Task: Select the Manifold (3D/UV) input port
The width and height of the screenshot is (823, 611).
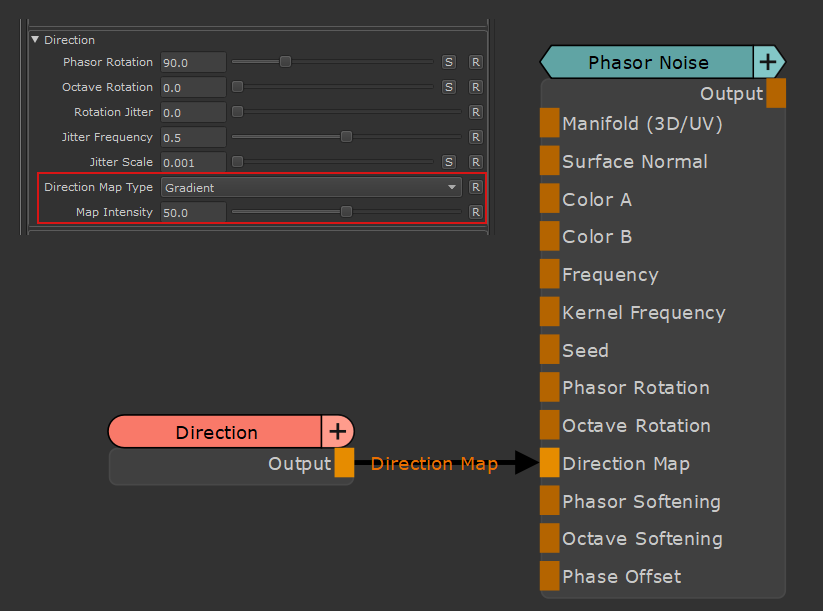Action: pyautogui.click(x=550, y=123)
